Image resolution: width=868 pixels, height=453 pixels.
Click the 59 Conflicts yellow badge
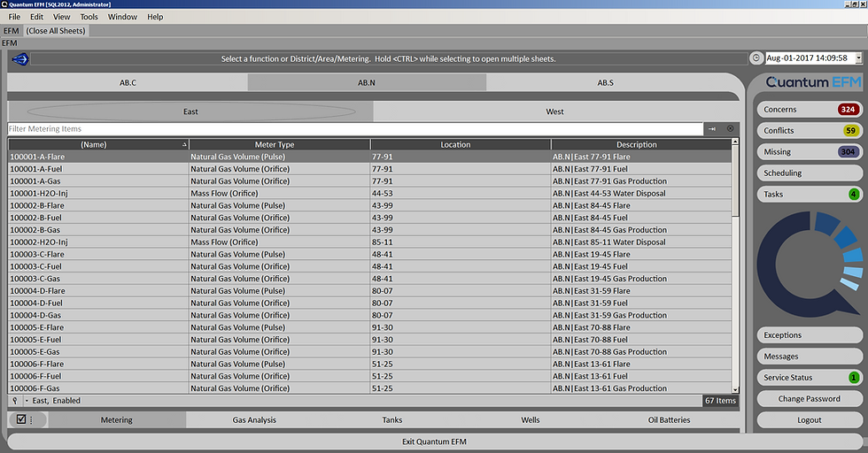point(850,131)
